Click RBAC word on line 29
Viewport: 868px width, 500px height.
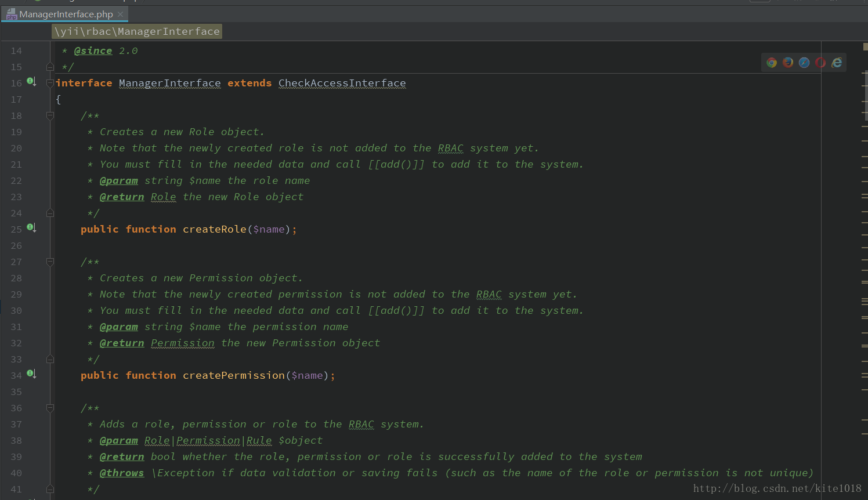pos(489,295)
